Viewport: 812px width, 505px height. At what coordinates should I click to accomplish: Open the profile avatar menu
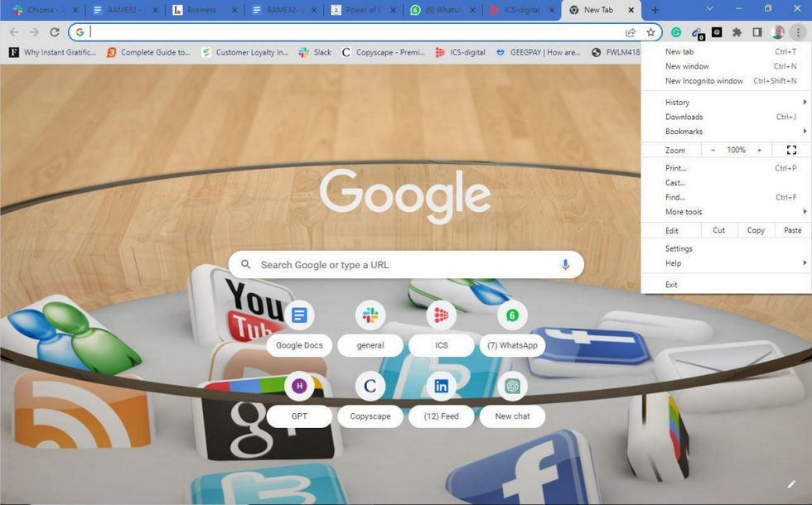pyautogui.click(x=777, y=32)
